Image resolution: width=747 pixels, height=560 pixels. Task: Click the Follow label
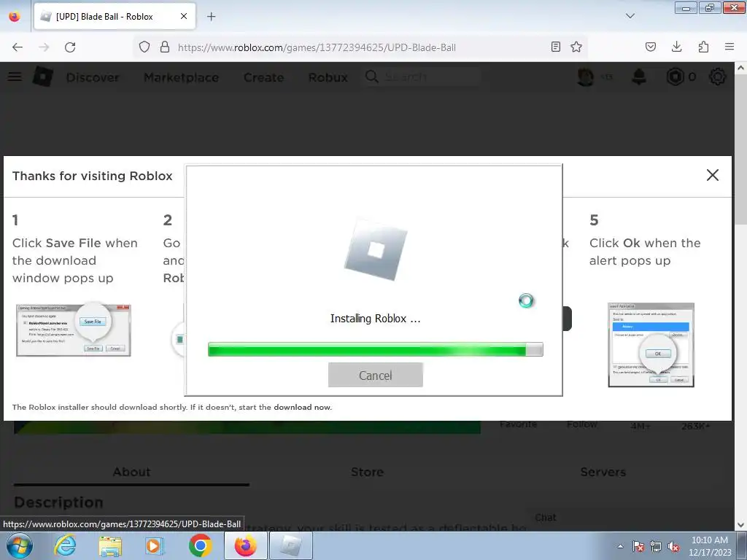(581, 424)
